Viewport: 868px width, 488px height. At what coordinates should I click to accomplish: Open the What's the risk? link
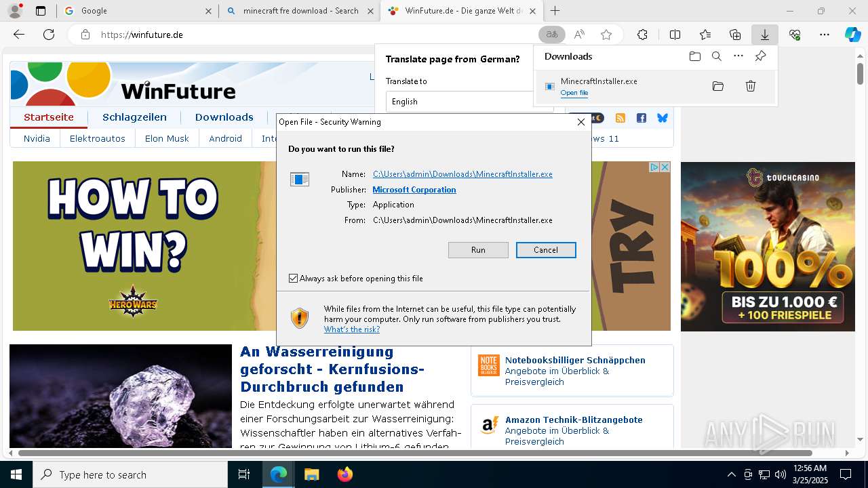[352, 329]
